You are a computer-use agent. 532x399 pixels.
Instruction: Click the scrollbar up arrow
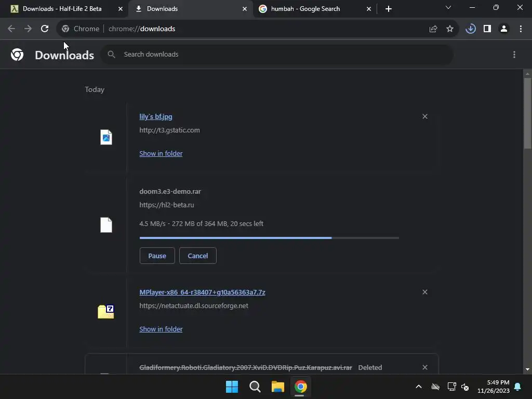point(527,74)
